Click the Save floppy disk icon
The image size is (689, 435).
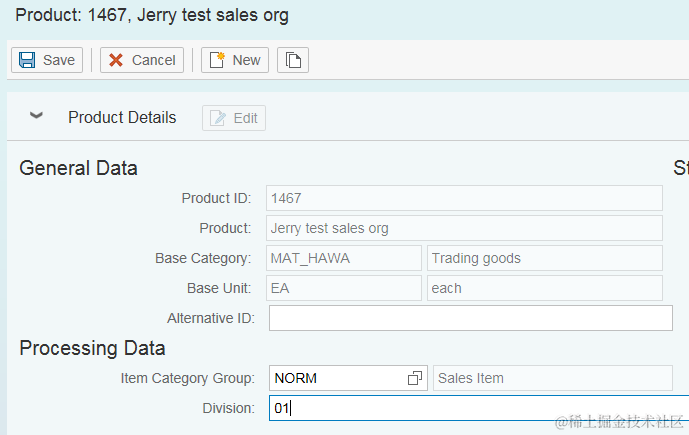(x=27, y=60)
